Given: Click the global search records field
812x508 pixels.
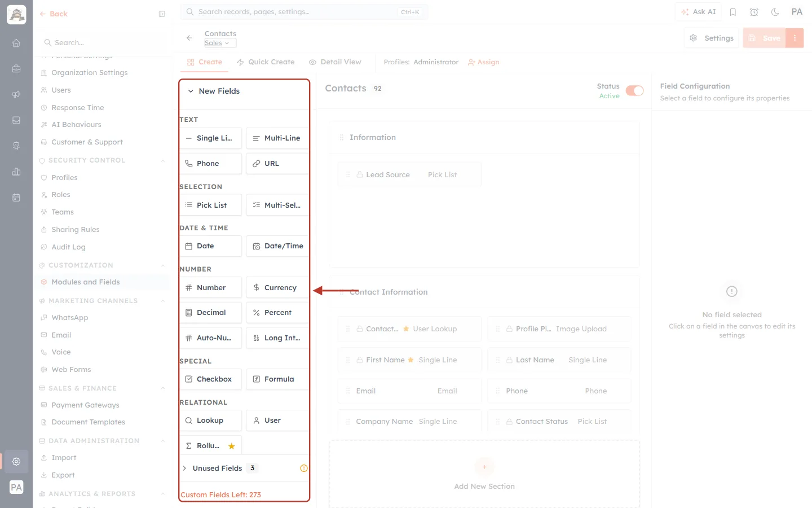Looking at the screenshot, I should pyautogui.click(x=304, y=12).
